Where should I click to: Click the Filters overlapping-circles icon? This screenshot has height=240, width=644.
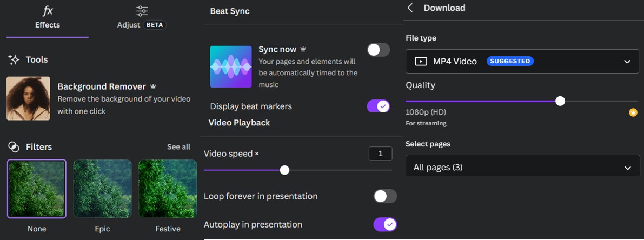pyautogui.click(x=14, y=147)
